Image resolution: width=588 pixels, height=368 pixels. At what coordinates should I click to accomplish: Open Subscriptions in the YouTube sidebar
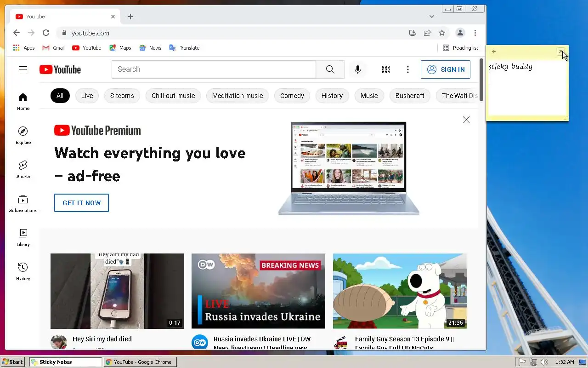23,204
